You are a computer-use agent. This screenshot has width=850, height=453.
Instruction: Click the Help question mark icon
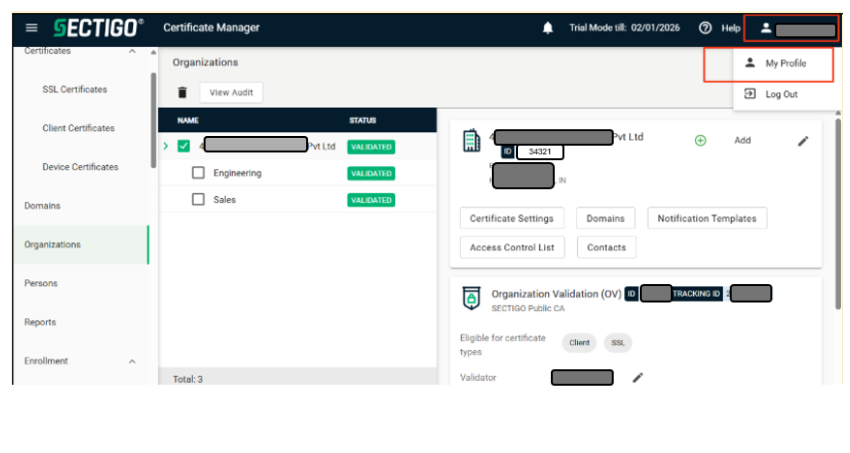705,28
